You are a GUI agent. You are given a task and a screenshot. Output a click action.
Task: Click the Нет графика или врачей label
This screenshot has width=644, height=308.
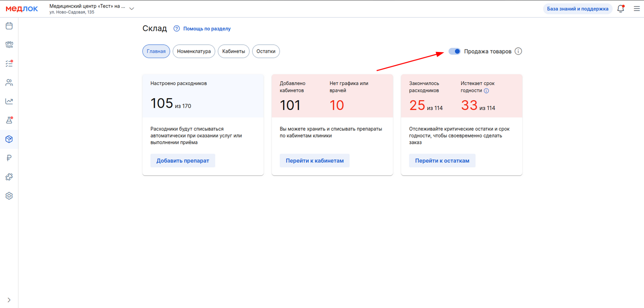pos(349,87)
